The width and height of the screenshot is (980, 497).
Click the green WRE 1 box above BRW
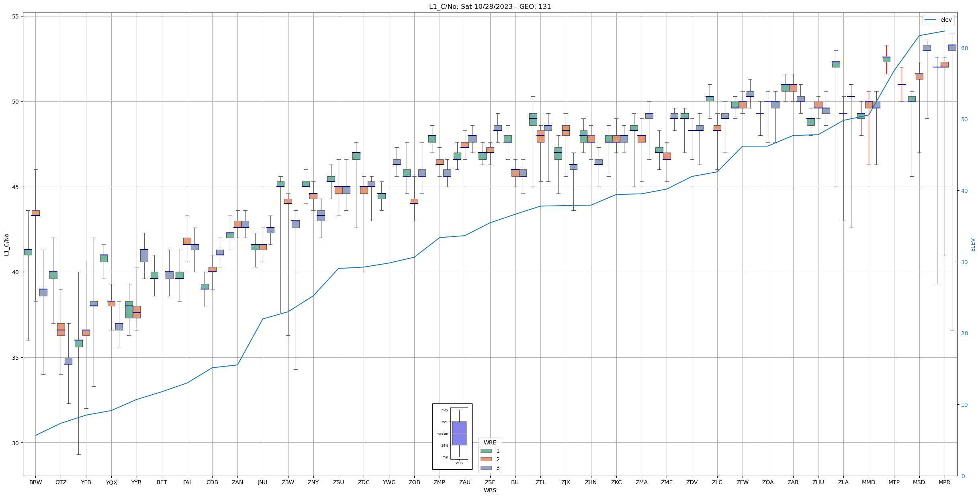[28, 252]
